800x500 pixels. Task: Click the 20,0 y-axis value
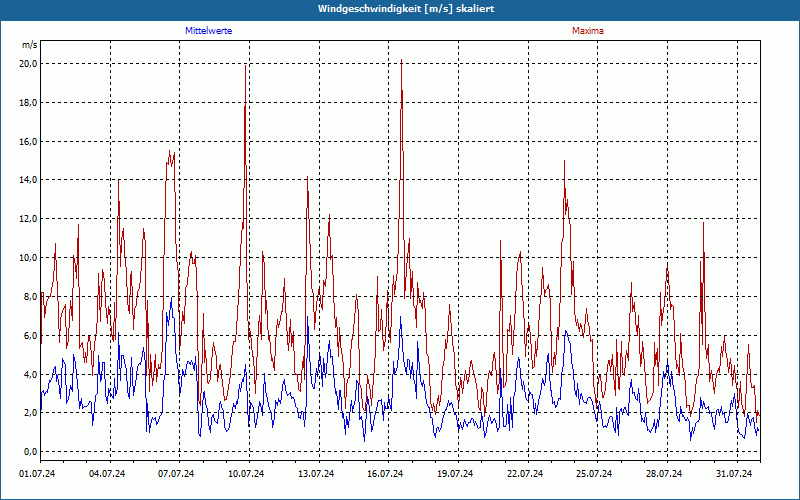28,64
